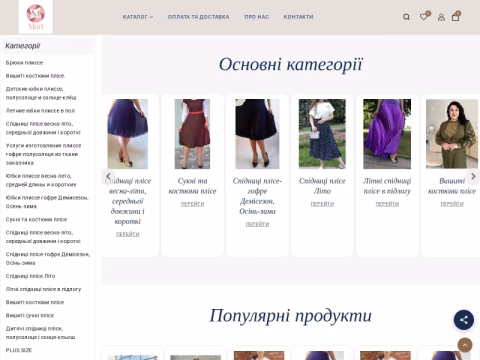Show previous categories with carousel left arrow
Image resolution: width=480 pixels, height=360 pixels.
click(x=108, y=176)
